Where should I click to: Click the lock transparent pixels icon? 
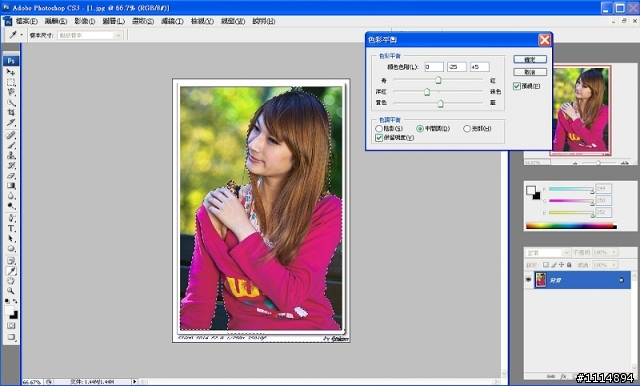[x=546, y=265]
